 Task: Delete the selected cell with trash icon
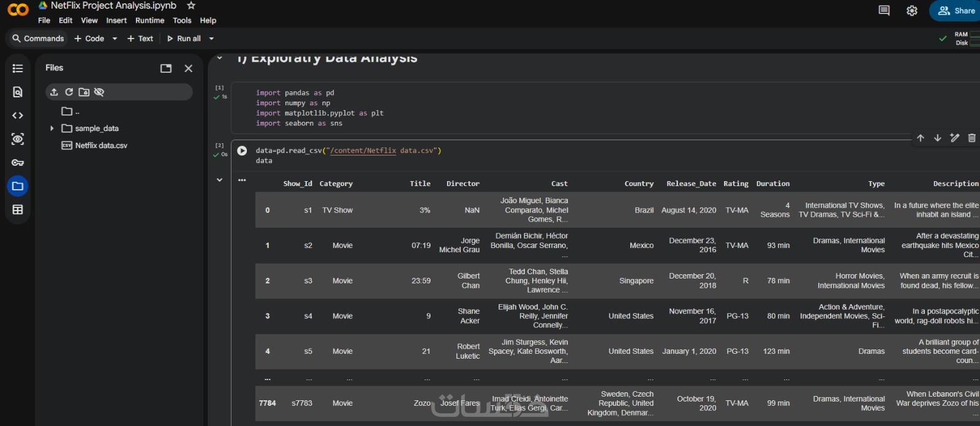(x=971, y=138)
